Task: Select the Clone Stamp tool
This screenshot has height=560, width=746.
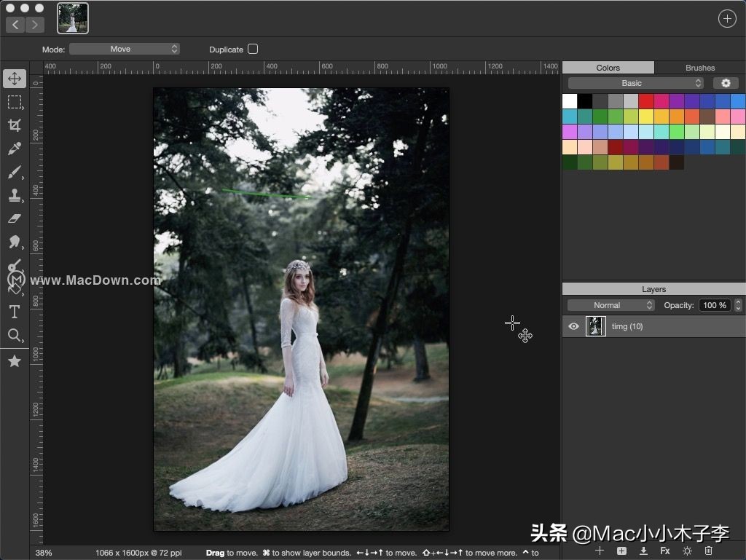Action: point(15,195)
